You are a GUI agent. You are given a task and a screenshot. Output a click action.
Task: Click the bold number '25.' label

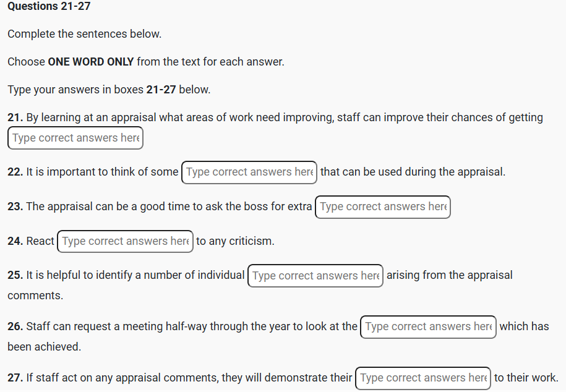(x=15, y=275)
